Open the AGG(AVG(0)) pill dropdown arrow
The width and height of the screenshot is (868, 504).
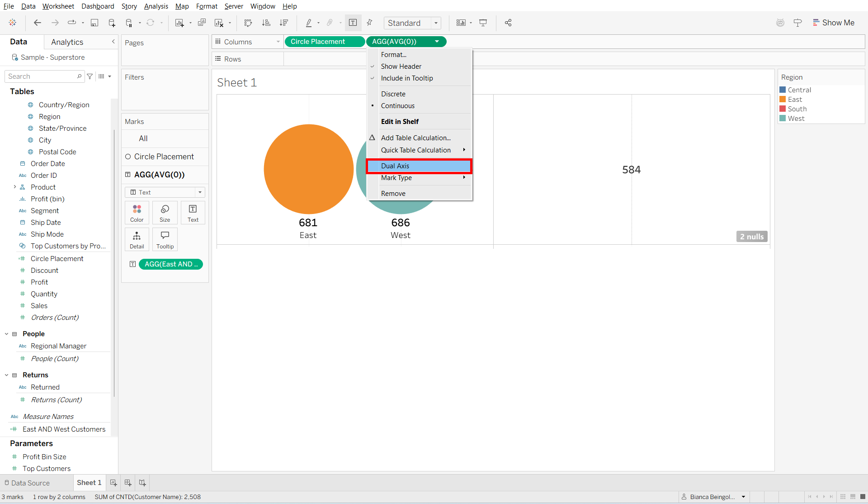(437, 42)
